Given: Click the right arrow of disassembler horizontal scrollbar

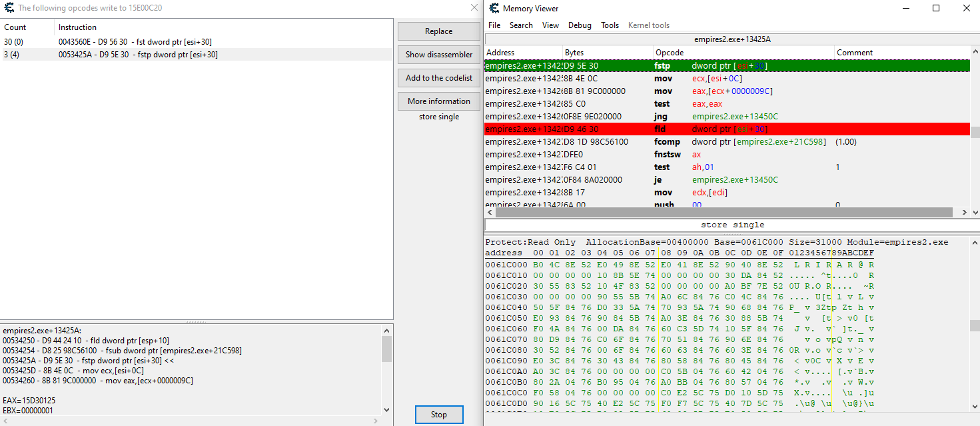Looking at the screenshot, I should pyautogui.click(x=964, y=213).
